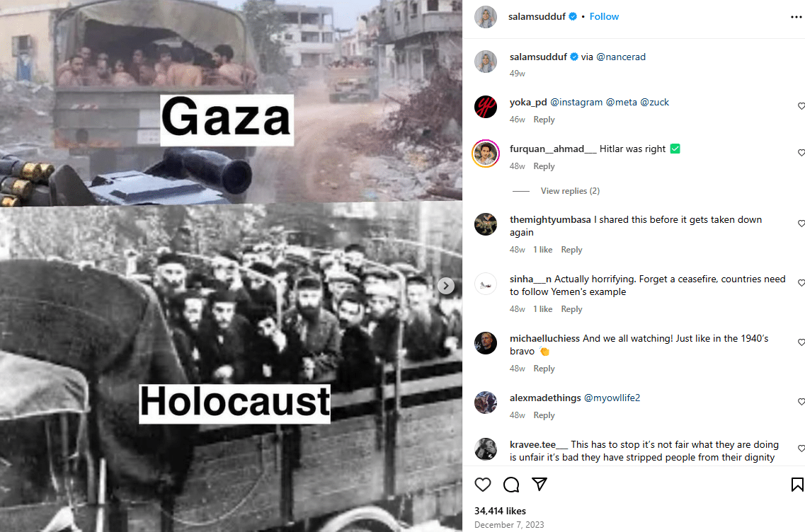This screenshot has height=532, width=805.
Task: Open the post image with Gaza label
Action: click(231, 103)
